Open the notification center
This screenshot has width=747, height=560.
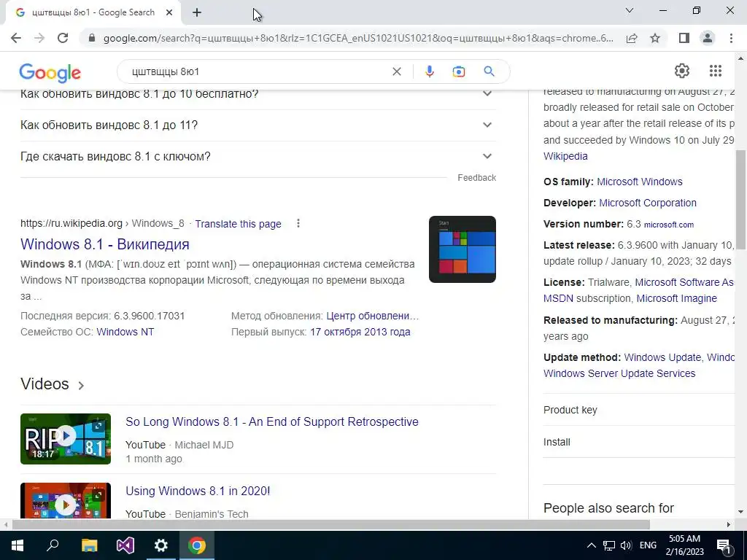pos(724,545)
